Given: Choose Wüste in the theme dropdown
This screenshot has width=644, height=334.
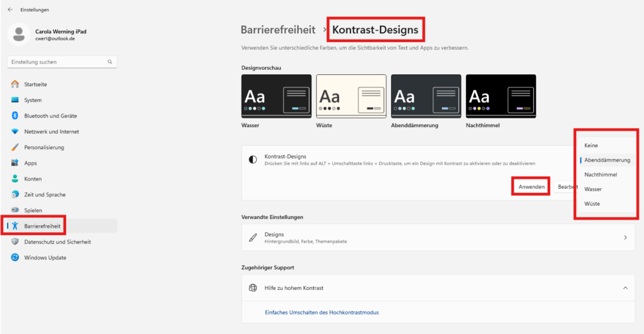Looking at the screenshot, I should pyautogui.click(x=606, y=204).
